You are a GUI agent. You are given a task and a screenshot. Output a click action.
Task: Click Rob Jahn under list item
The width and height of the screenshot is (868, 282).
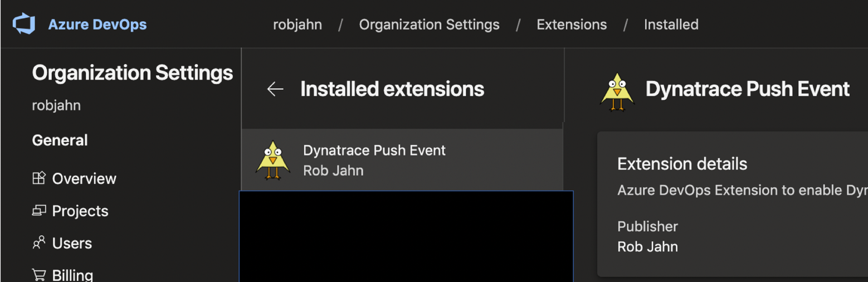coord(333,170)
